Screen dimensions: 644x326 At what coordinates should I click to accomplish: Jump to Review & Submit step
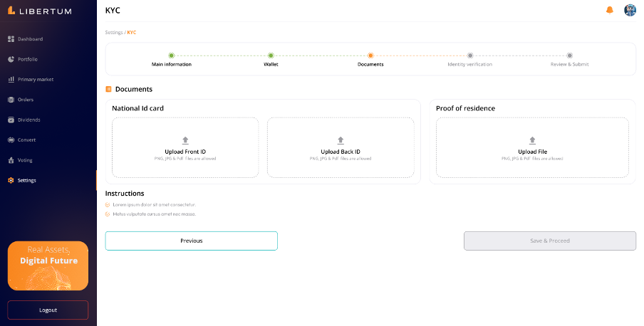coord(569,56)
